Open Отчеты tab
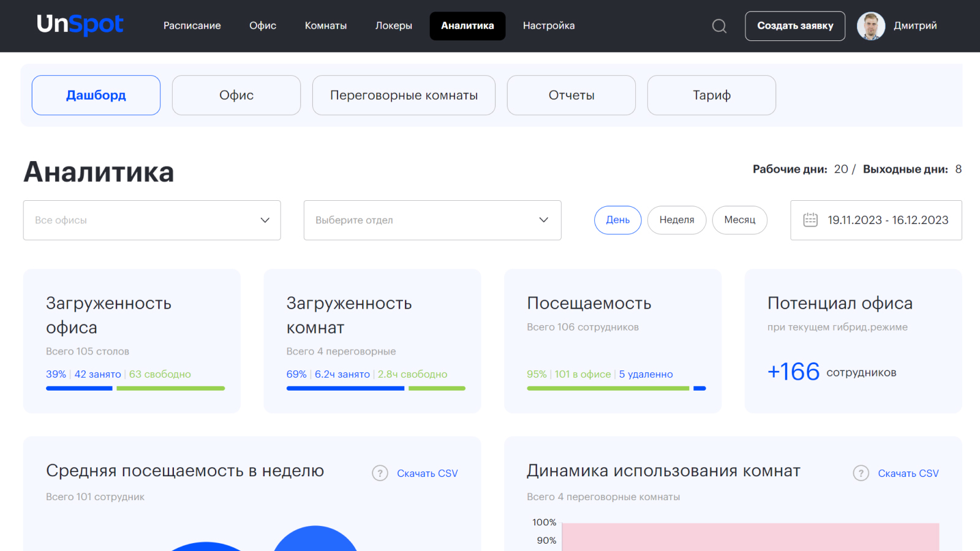This screenshot has width=980, height=551. pos(571,95)
